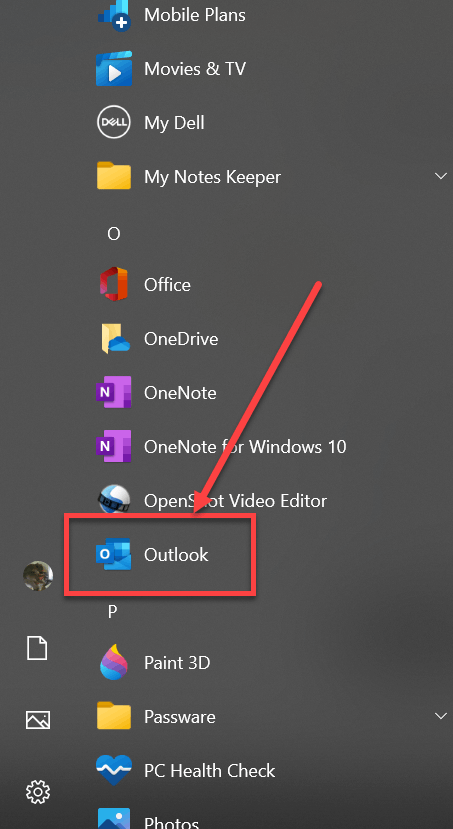453x829 pixels.
Task: Open the OneNote for Windows 10 icon
Action: [x=114, y=447]
